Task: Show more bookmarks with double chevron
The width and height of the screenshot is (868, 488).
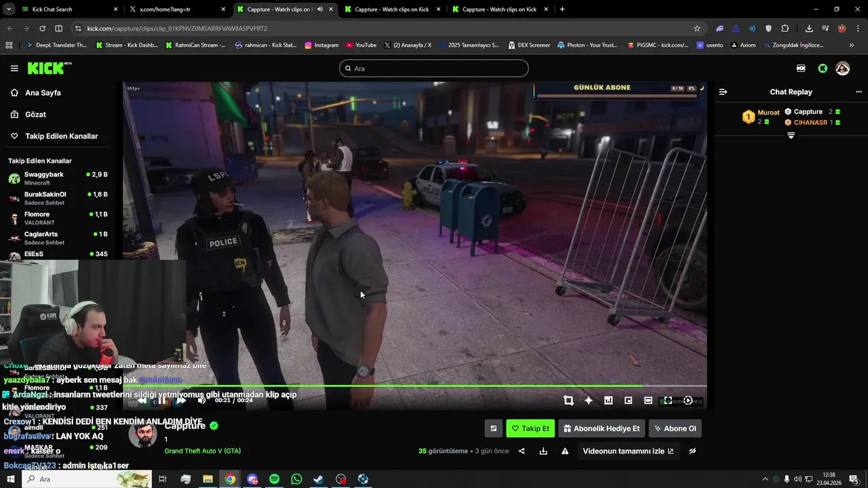Action: tap(852, 45)
